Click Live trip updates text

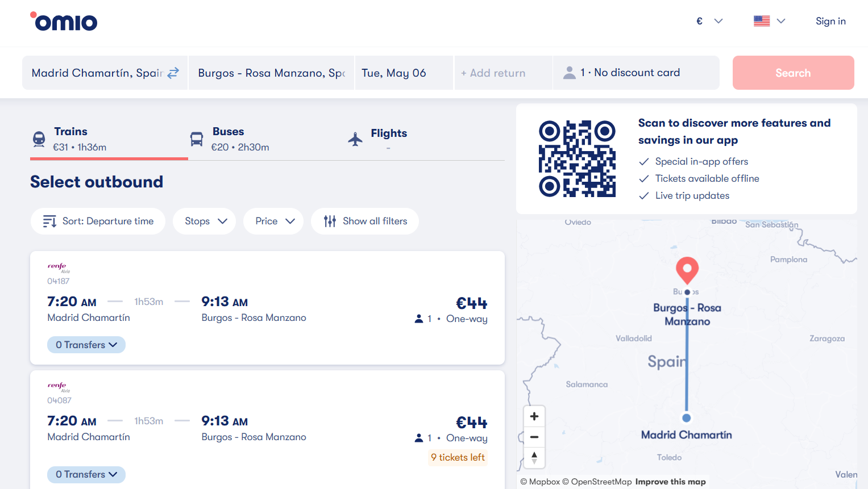pos(692,195)
